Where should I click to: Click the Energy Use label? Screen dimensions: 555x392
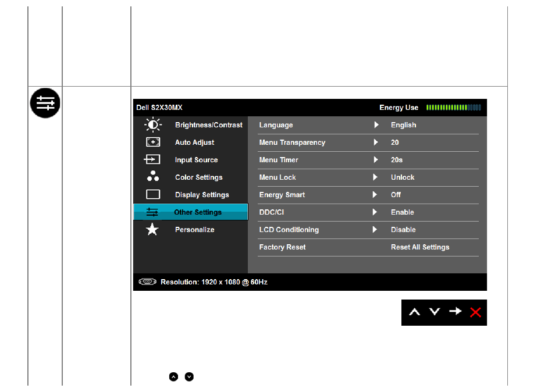point(399,108)
